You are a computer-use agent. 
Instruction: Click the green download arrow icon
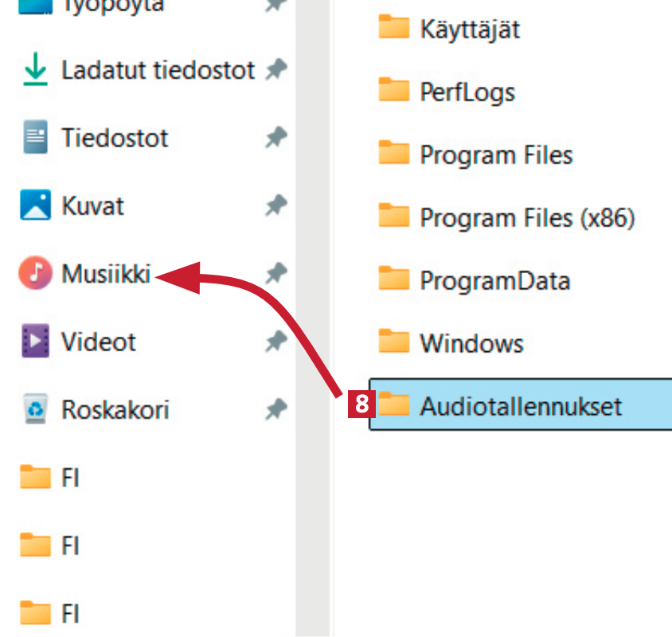34,71
